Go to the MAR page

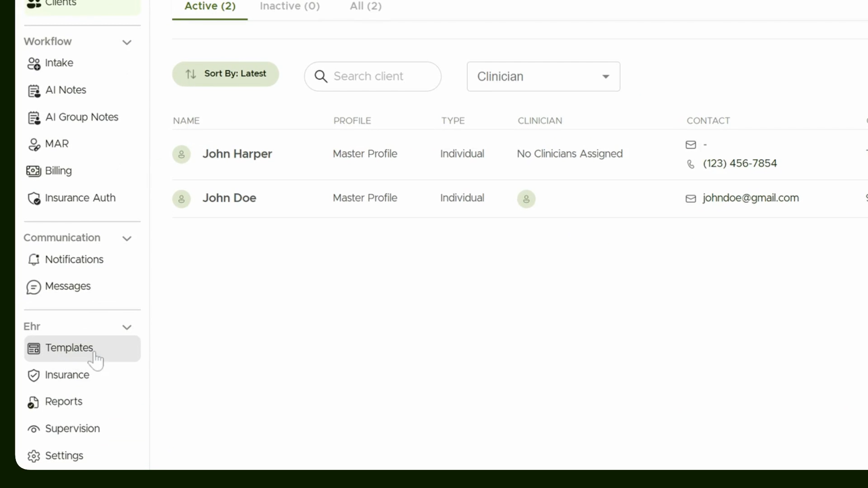[x=82, y=144]
